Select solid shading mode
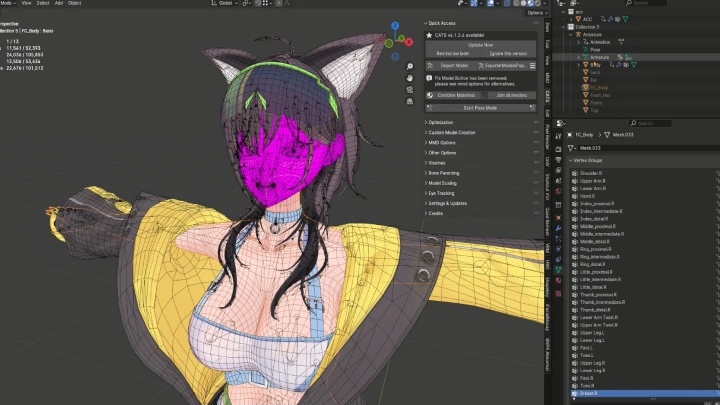 pyautogui.click(x=523, y=3)
